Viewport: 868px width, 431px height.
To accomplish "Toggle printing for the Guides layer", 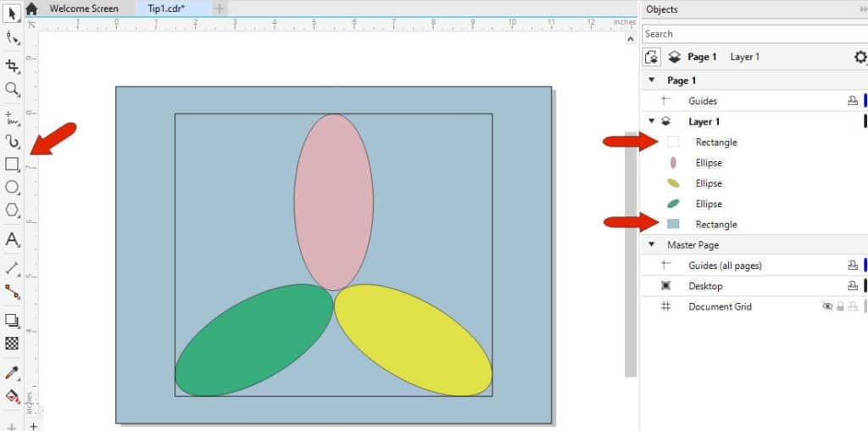I will tap(853, 101).
